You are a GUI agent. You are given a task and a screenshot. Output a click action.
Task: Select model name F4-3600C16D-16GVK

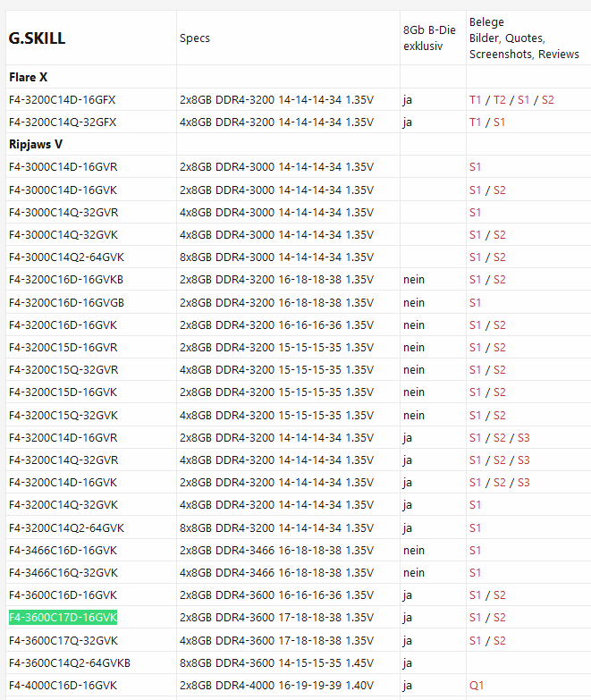point(63,595)
